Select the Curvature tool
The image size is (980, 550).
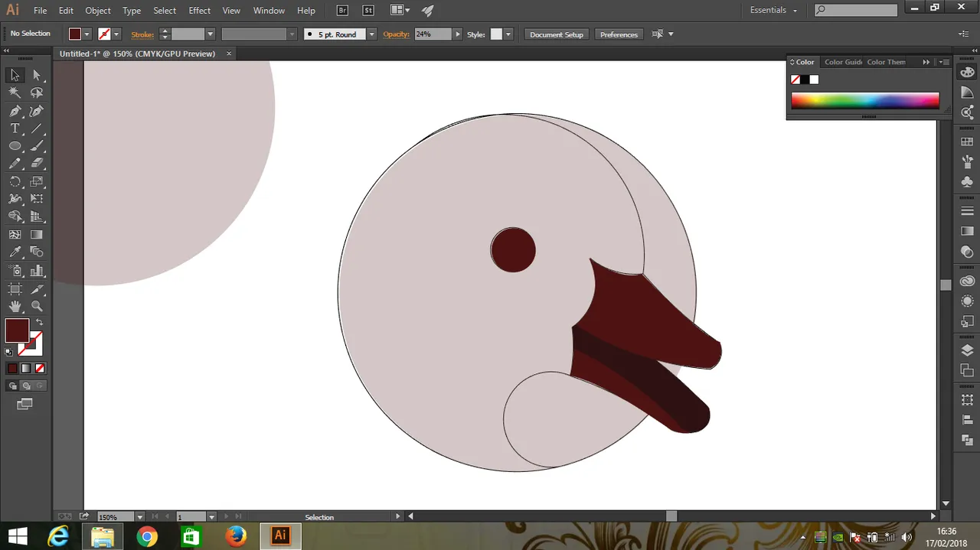(x=37, y=111)
